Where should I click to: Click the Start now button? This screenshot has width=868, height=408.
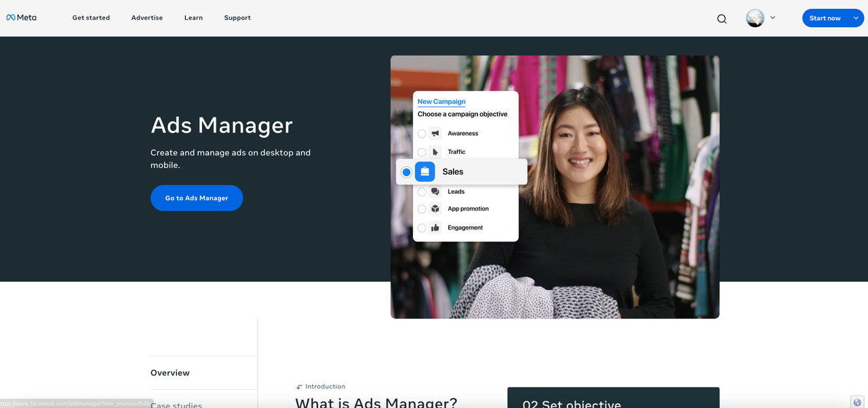point(825,18)
